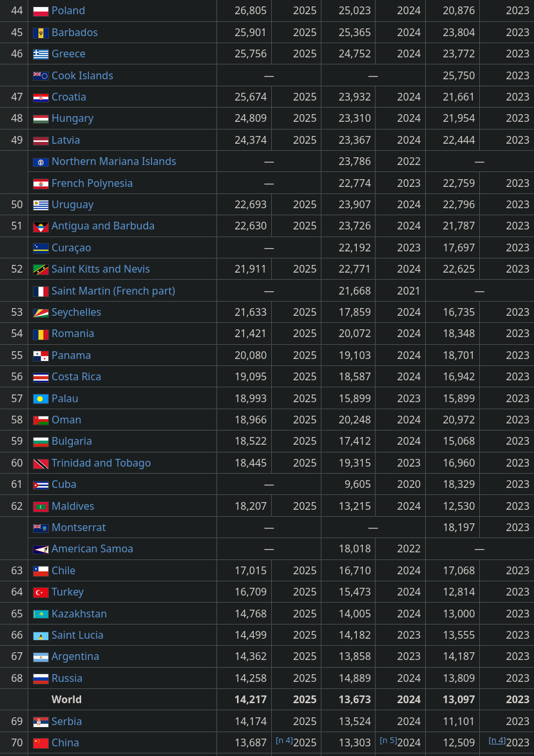Screen dimensions: 534x756
Task: Open the American Samoa link
Action: [x=92, y=549]
